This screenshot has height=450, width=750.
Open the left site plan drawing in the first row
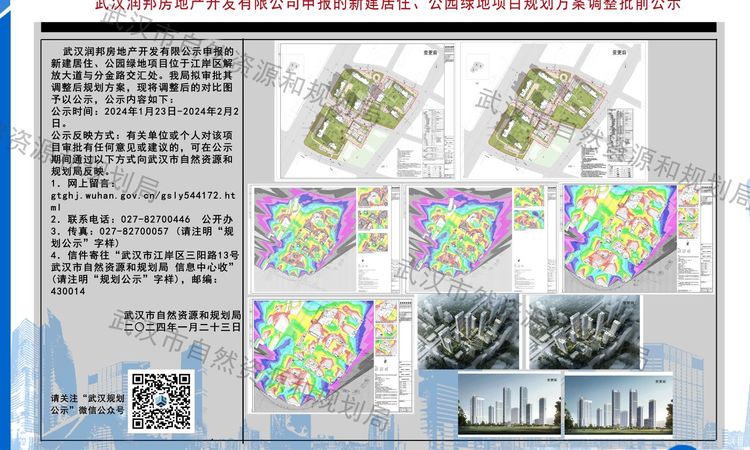pyautogui.click(x=365, y=111)
